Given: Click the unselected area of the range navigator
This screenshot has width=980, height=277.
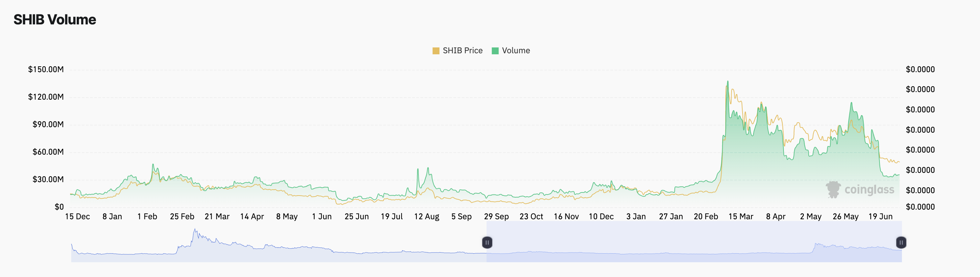Looking at the screenshot, I should tap(278, 242).
